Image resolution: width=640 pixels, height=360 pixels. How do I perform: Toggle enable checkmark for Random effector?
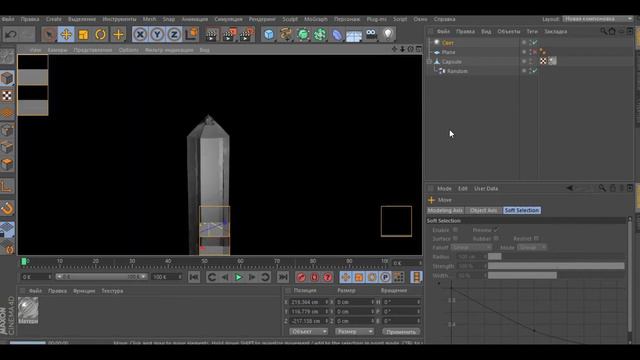pyautogui.click(x=535, y=71)
